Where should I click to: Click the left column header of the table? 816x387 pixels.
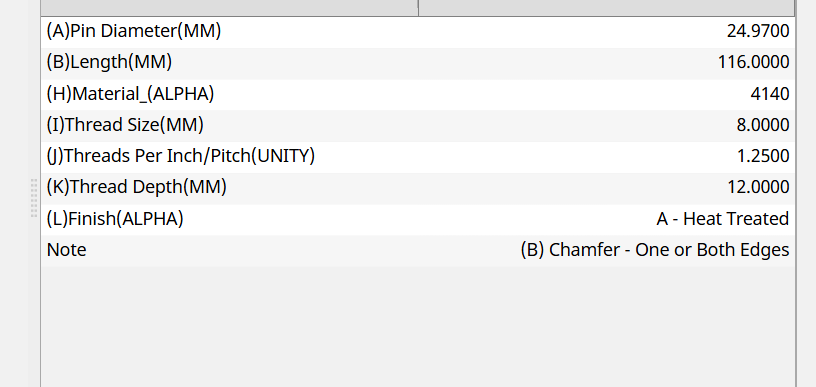pos(230,8)
